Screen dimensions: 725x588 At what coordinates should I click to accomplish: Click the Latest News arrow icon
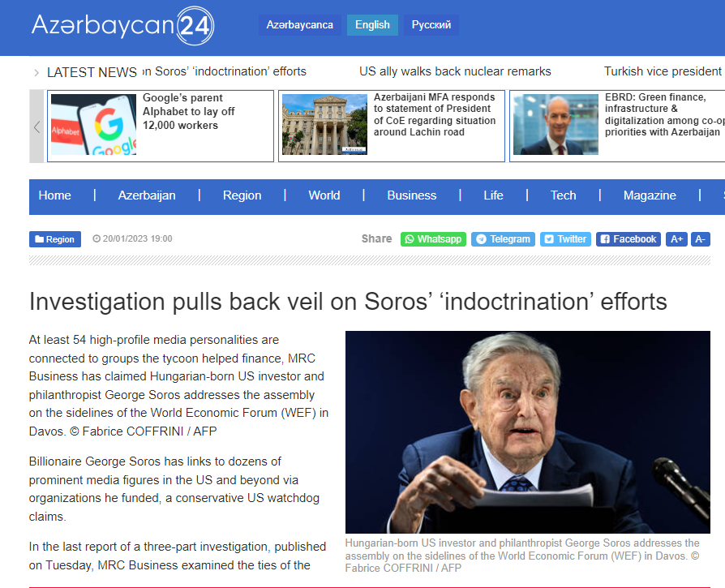pyautogui.click(x=36, y=72)
